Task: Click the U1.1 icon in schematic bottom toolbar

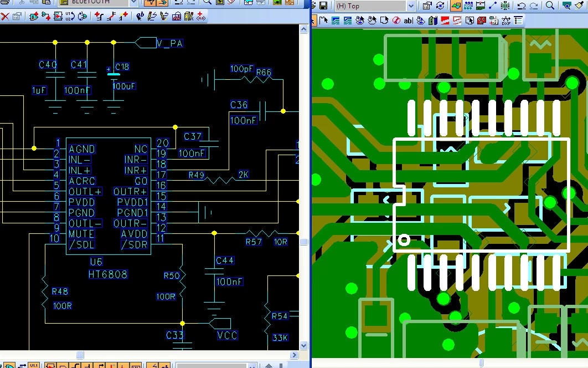Action: [x=34, y=365]
